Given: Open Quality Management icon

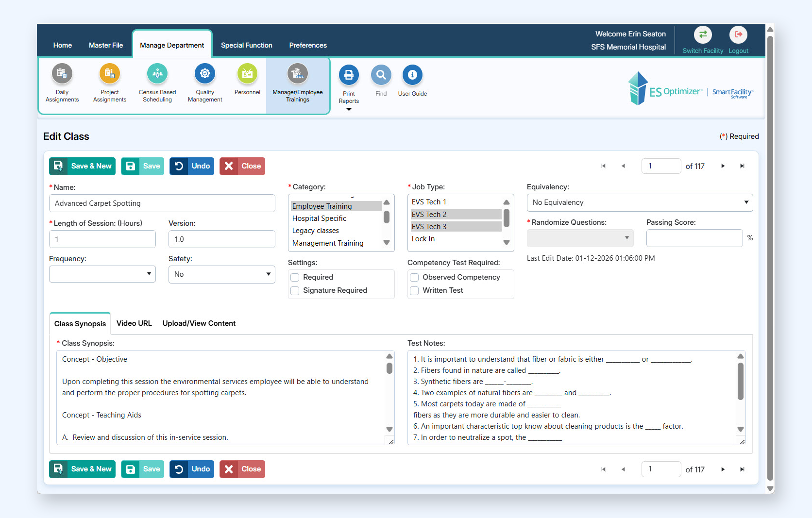Looking at the screenshot, I should tap(205, 74).
